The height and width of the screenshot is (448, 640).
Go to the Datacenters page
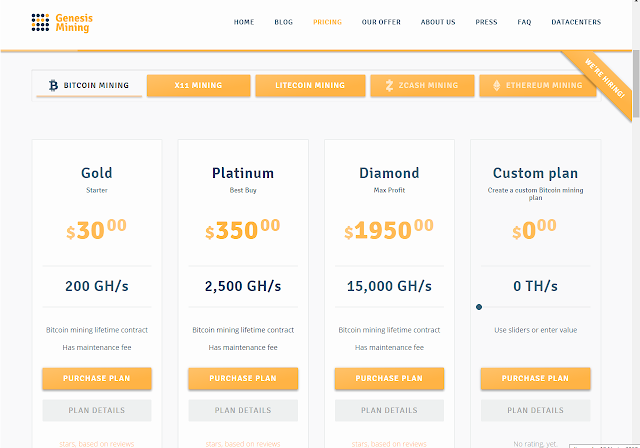(x=576, y=22)
